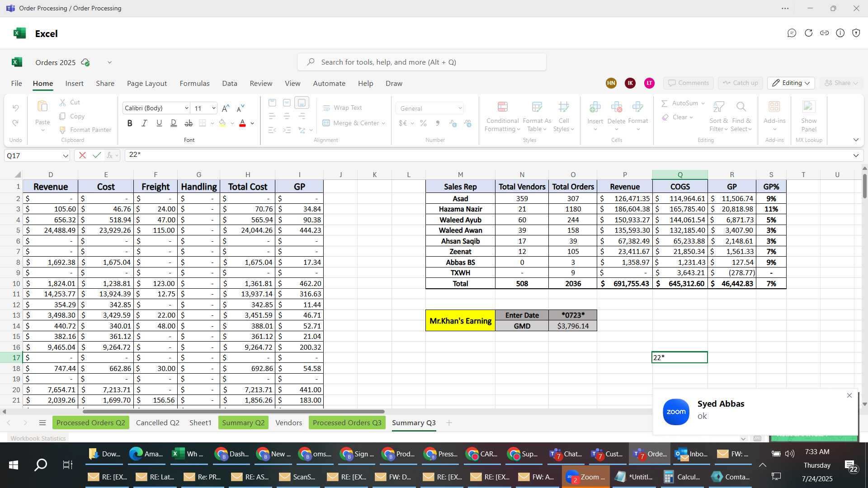Screen dimensions: 868x488
Task: Confirm the formula bar entry with checkmark
Action: point(96,155)
